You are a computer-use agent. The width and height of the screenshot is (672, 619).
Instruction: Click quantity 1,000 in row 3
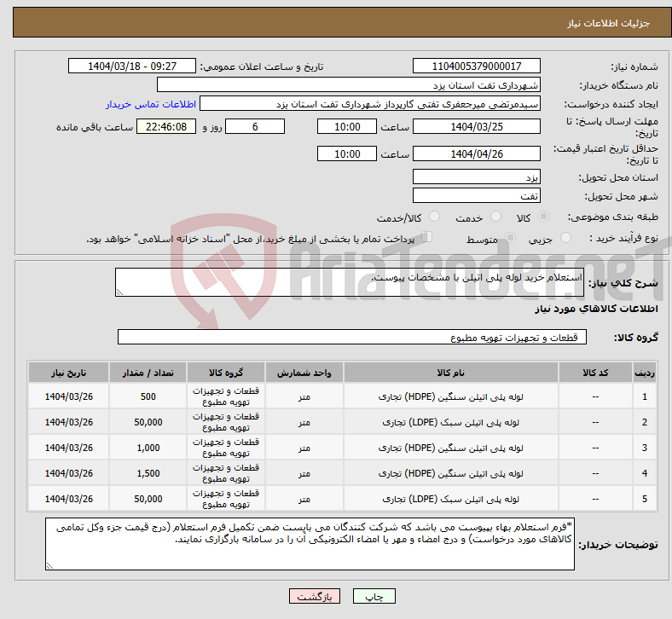(x=148, y=448)
